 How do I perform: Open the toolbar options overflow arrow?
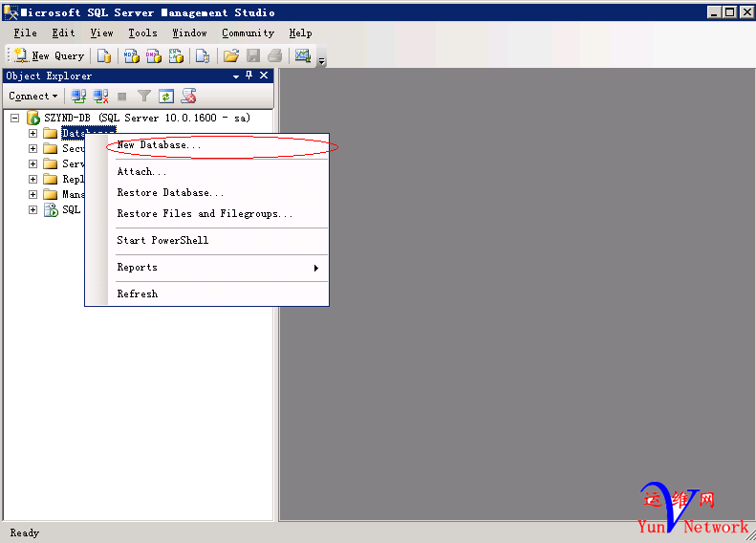321,57
